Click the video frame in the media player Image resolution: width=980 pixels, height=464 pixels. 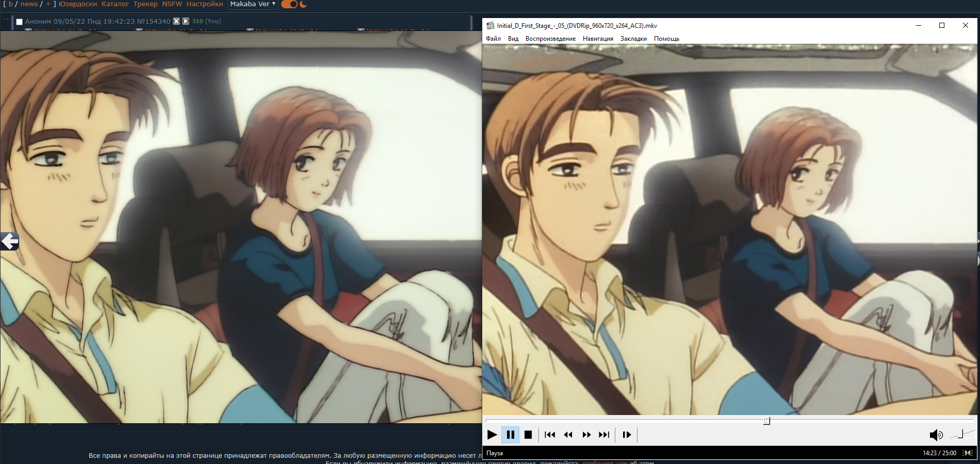(x=730, y=229)
